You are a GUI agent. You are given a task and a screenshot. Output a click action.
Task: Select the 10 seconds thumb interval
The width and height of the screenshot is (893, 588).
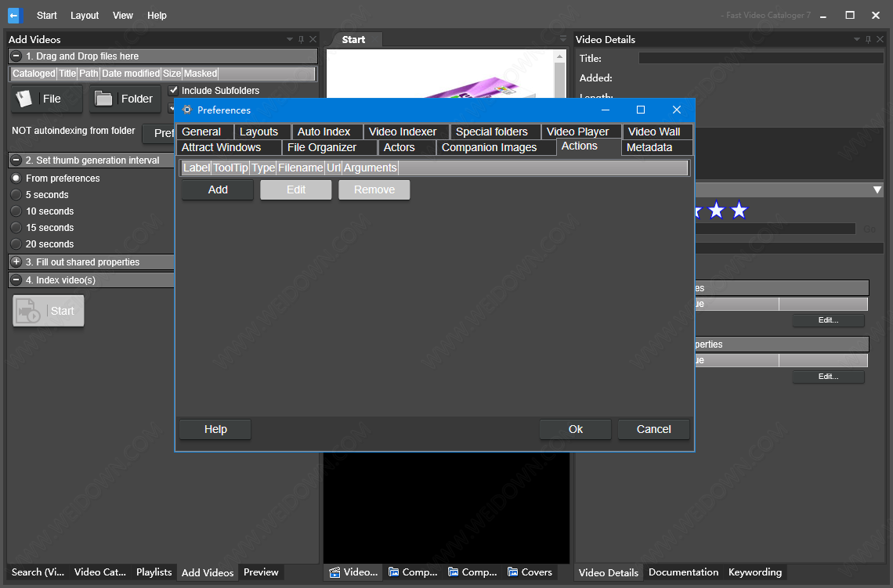(16, 211)
